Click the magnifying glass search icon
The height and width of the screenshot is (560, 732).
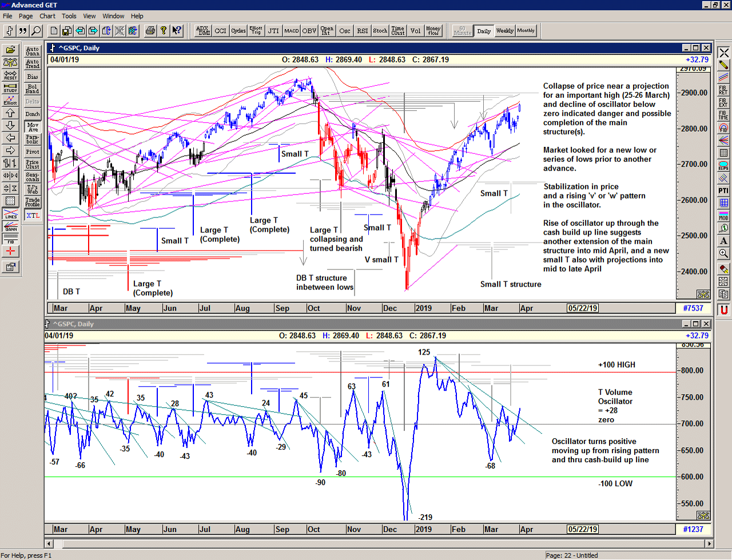coord(36,31)
